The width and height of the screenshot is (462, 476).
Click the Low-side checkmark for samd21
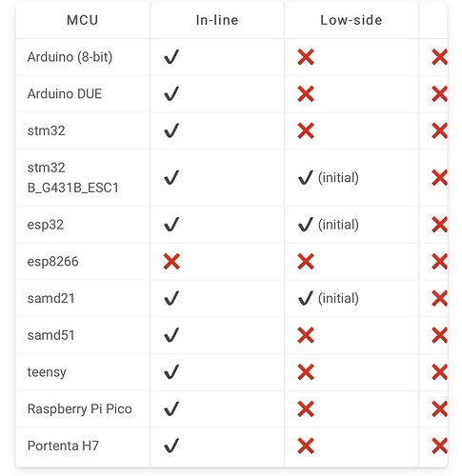tap(306, 298)
